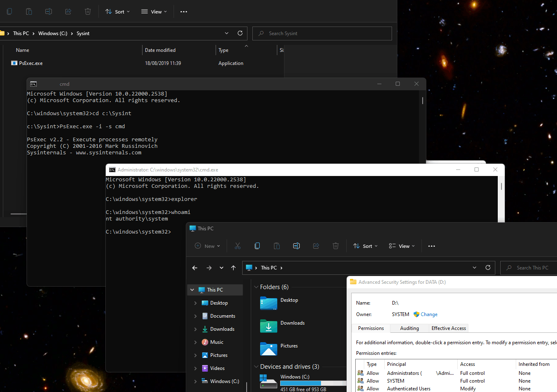
Task: Open the New dropdown menu
Action: tap(207, 246)
